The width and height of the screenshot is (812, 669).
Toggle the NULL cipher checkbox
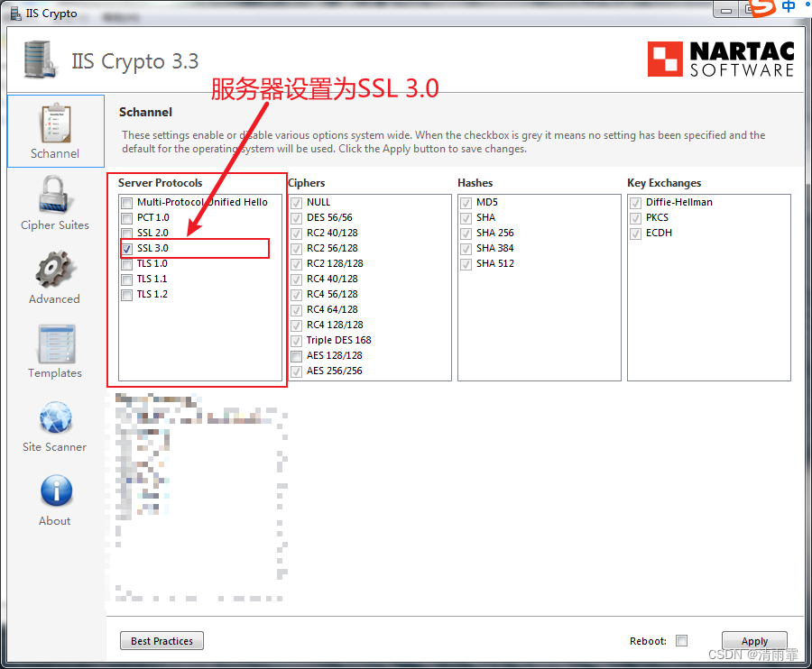click(296, 202)
